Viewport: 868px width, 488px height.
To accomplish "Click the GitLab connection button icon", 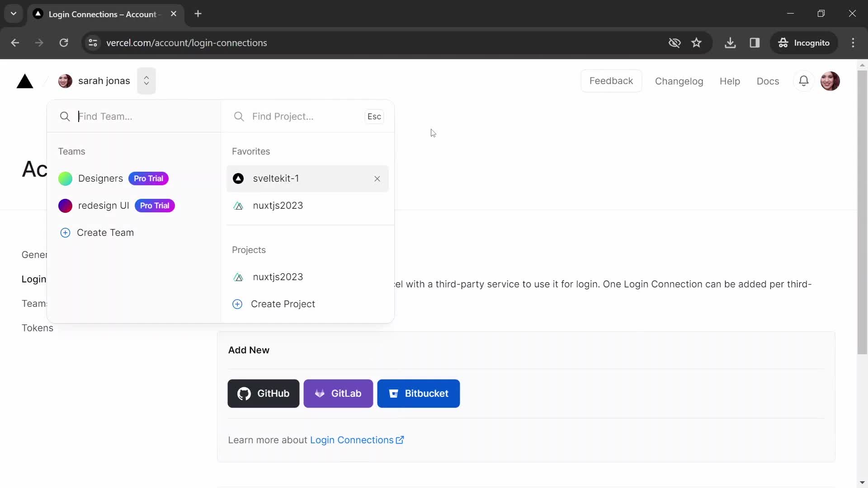I will (x=318, y=393).
